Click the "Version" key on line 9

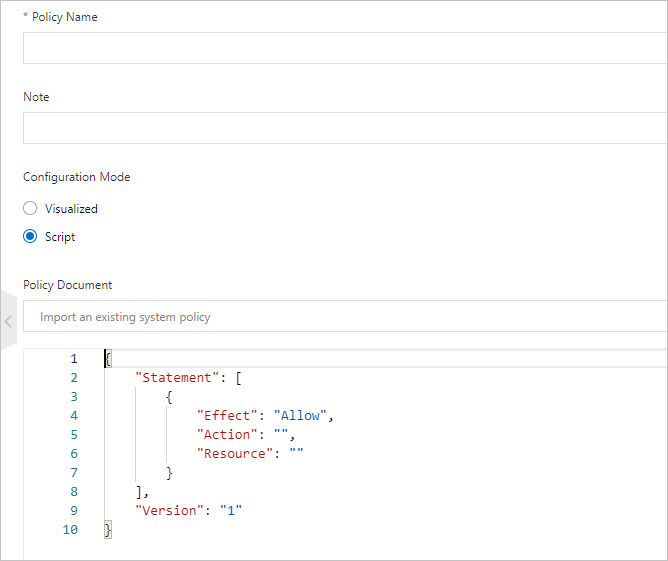[x=169, y=511]
